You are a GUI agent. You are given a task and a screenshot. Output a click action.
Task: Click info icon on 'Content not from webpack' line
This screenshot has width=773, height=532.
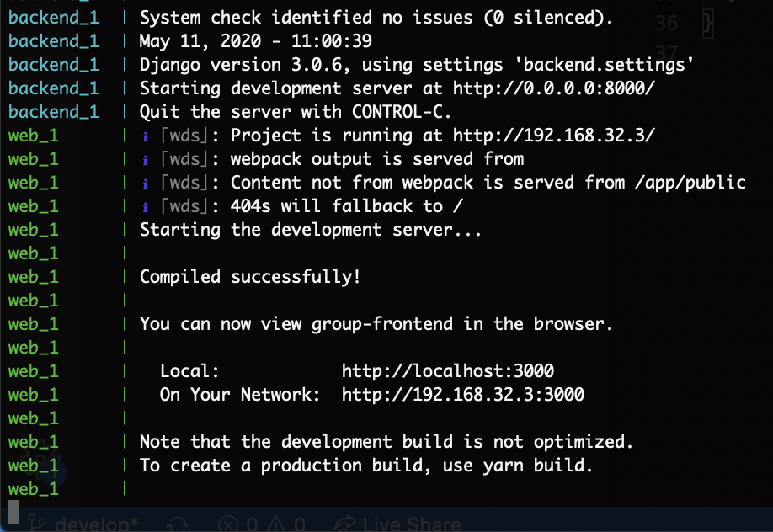point(145,184)
